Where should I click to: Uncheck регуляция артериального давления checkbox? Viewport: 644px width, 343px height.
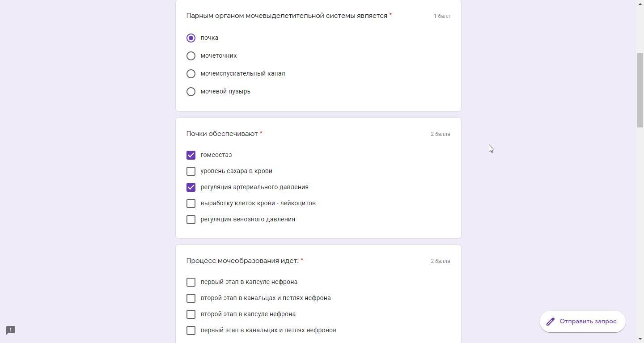(x=191, y=187)
